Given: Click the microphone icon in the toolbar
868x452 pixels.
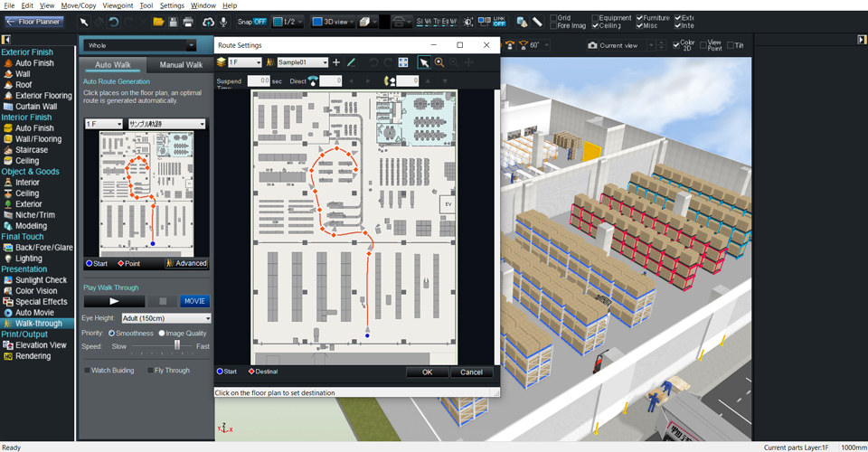Looking at the screenshot, I should [x=223, y=21].
